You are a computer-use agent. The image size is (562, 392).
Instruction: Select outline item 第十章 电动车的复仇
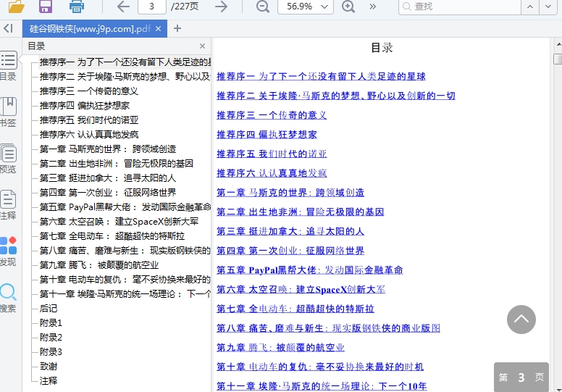[125, 280]
